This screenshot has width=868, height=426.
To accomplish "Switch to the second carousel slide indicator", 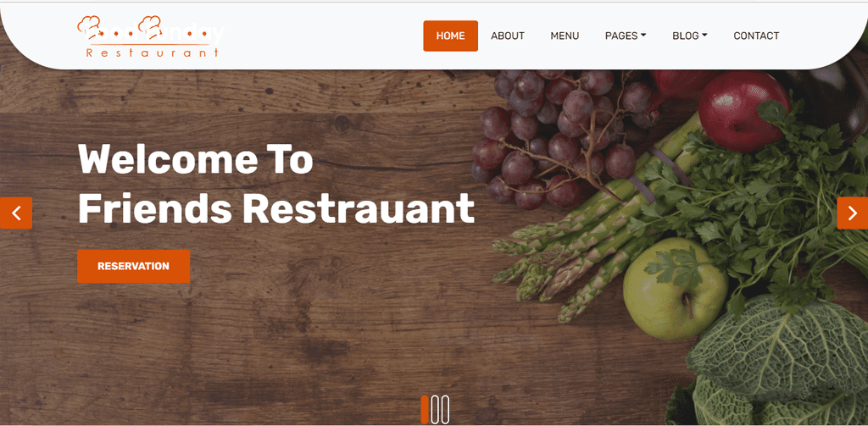I will 435,409.
